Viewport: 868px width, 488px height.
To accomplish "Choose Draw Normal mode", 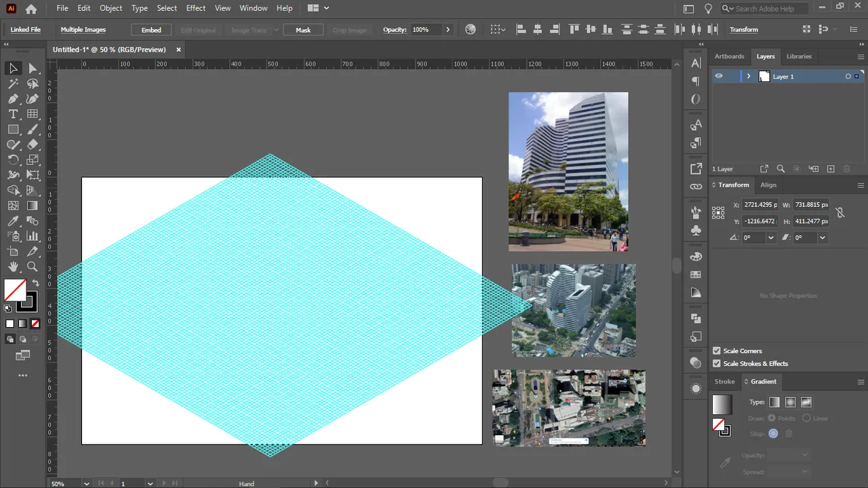I will (10, 339).
